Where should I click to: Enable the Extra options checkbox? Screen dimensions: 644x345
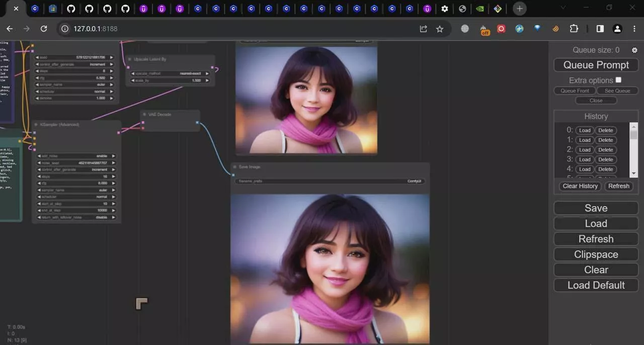(x=618, y=79)
